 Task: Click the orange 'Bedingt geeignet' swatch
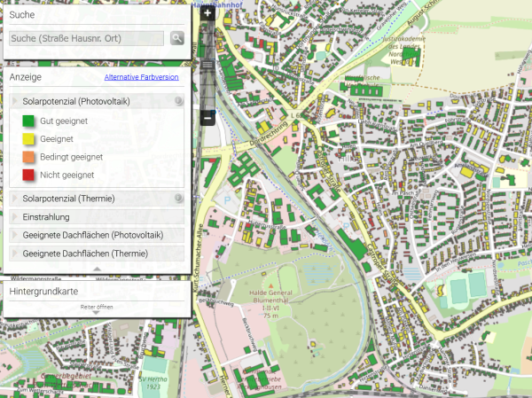pyautogui.click(x=27, y=157)
